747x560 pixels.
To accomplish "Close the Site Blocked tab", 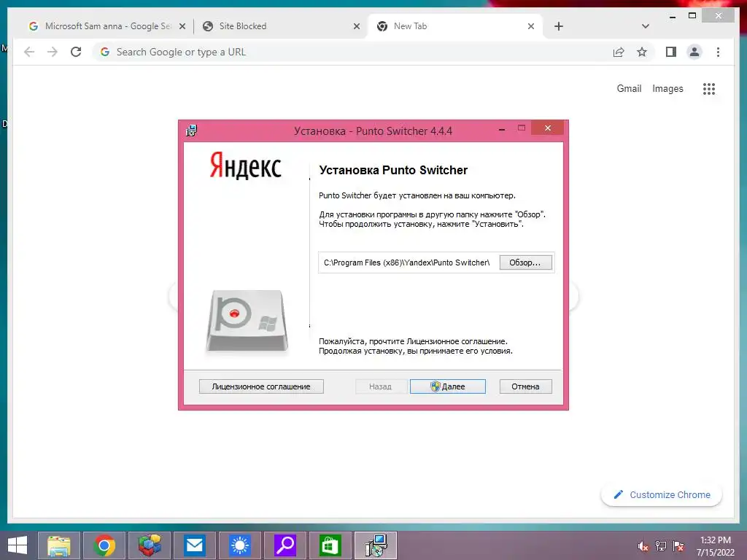I will 356,26.
